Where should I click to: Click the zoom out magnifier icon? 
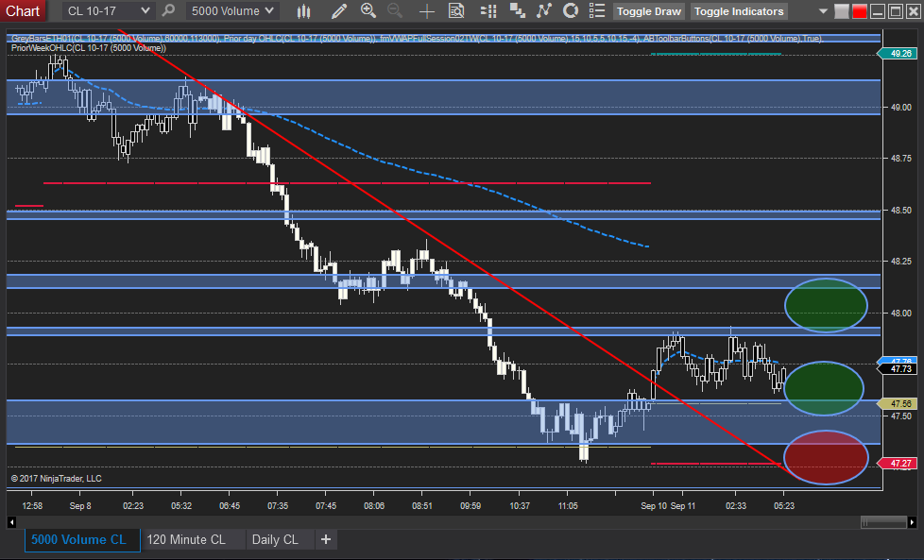click(x=395, y=10)
